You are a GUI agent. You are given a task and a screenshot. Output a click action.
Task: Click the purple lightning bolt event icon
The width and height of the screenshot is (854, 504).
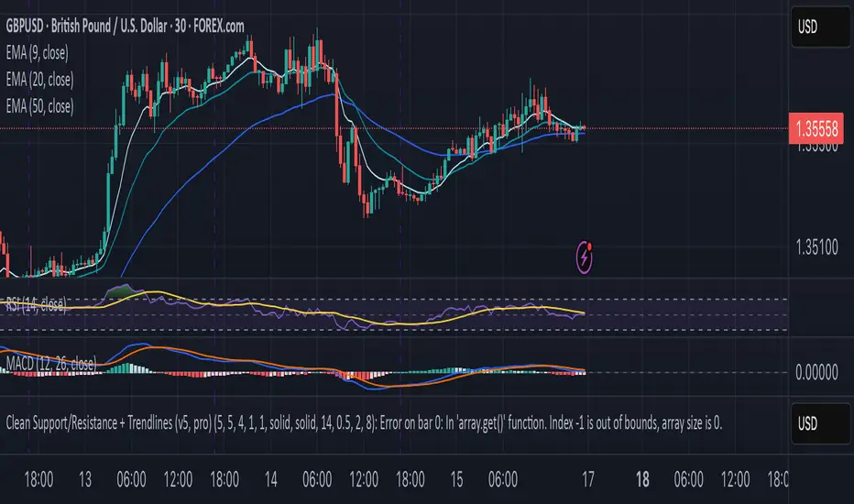pos(585,257)
